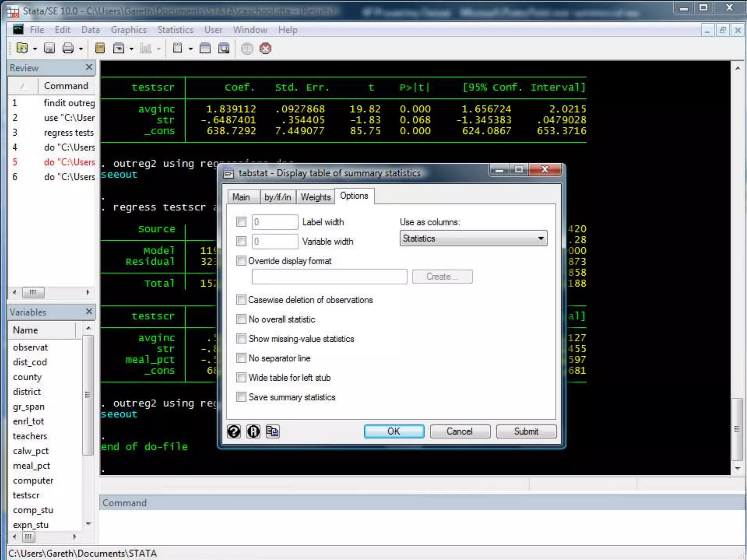Screen dimensions: 747x560
Task: Click the copy command to clipboard icon
Action: point(272,431)
